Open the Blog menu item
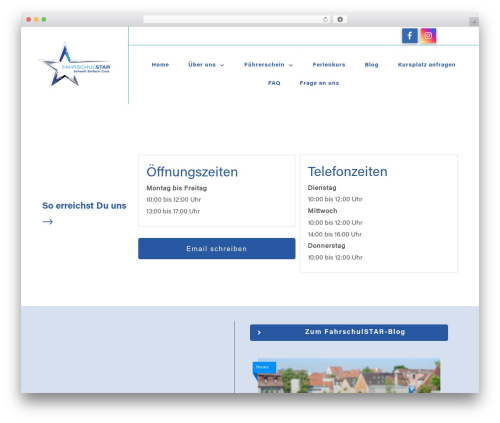 [x=371, y=65]
